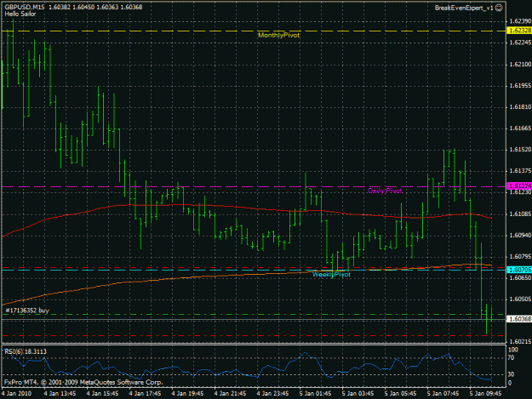Click the RSI scale value 30
This screenshot has height=399, width=532.
click(x=512, y=374)
